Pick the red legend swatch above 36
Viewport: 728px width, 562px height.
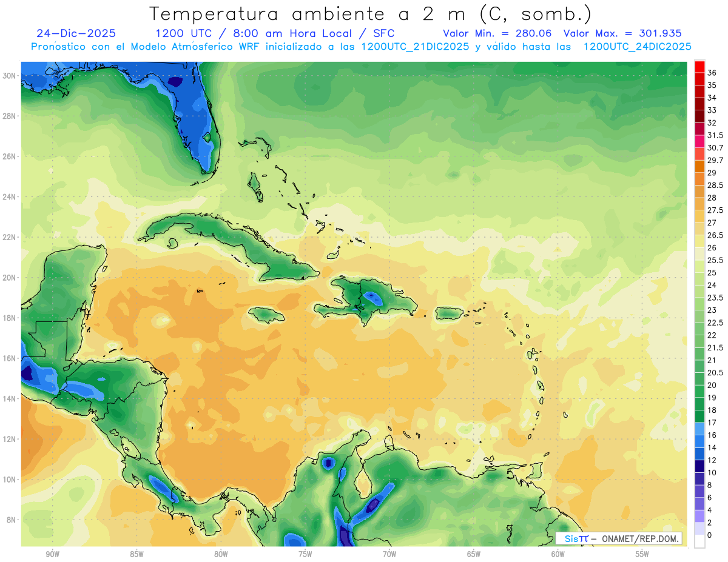coord(699,66)
